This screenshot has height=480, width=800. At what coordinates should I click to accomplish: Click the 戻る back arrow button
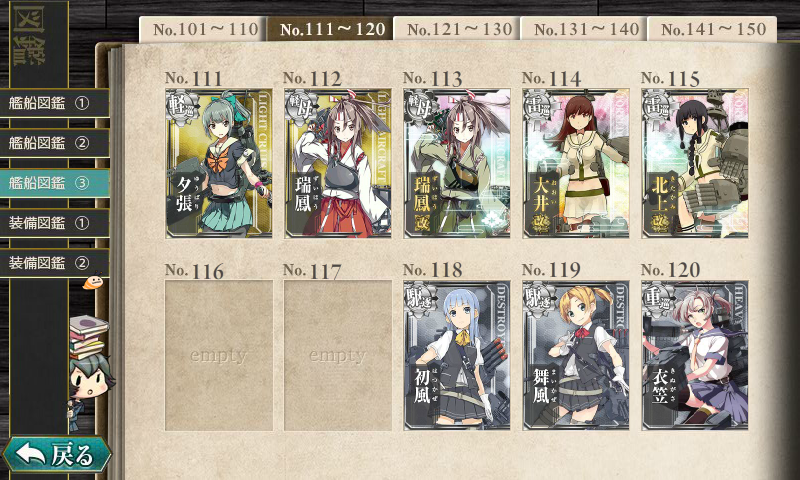[56, 454]
